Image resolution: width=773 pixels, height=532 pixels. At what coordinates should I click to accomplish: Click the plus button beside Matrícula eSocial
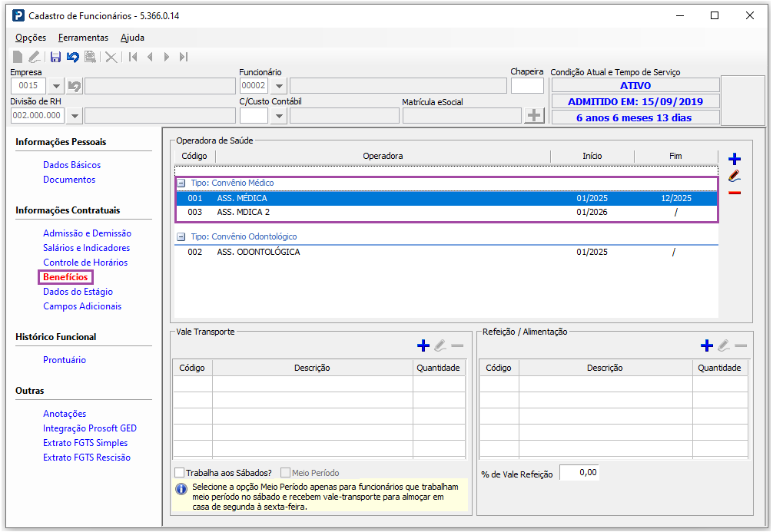(534, 116)
